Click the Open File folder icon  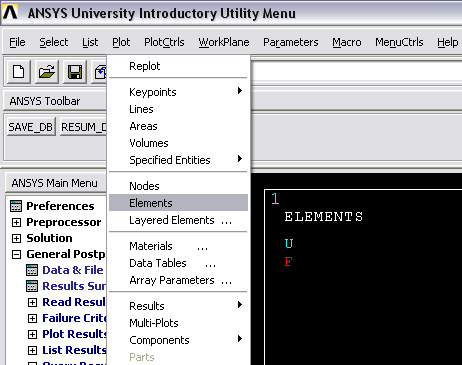(47, 72)
